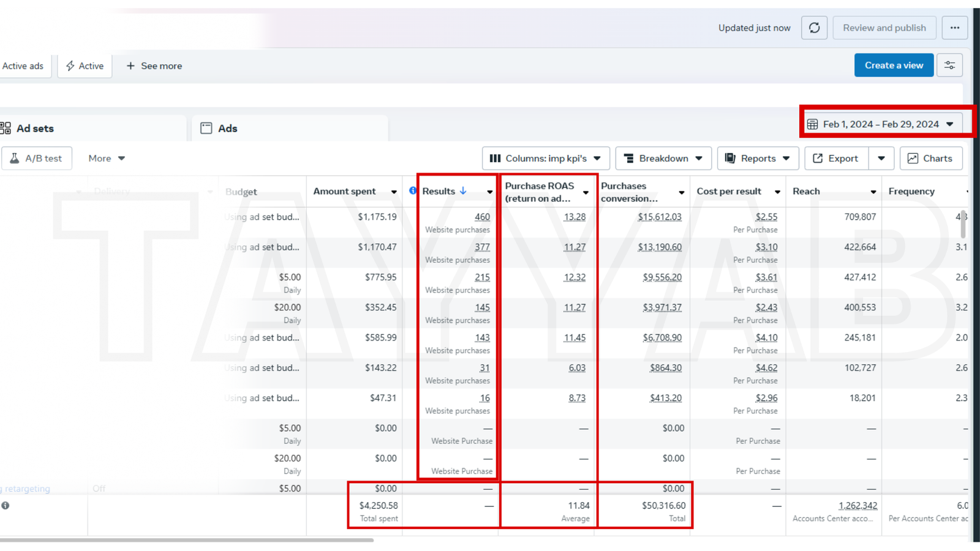Click the A/B test flask button
Viewport: 980px width, 551px height.
tap(37, 159)
